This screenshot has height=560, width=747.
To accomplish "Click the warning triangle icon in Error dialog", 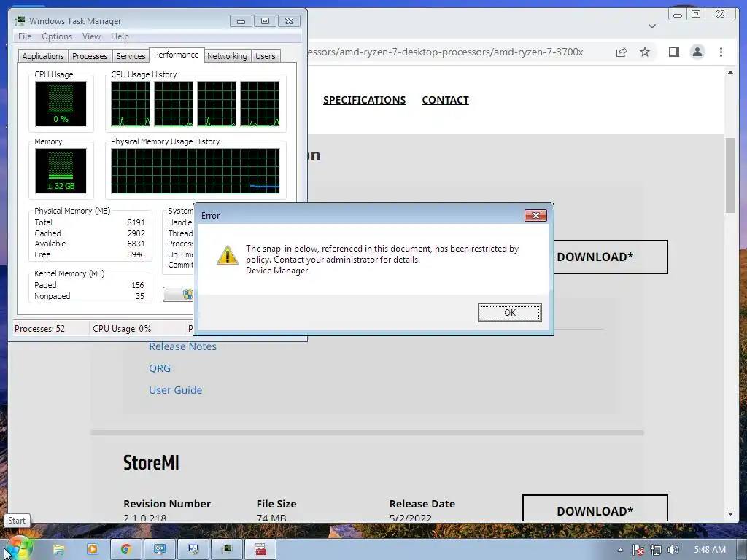I will point(228,256).
